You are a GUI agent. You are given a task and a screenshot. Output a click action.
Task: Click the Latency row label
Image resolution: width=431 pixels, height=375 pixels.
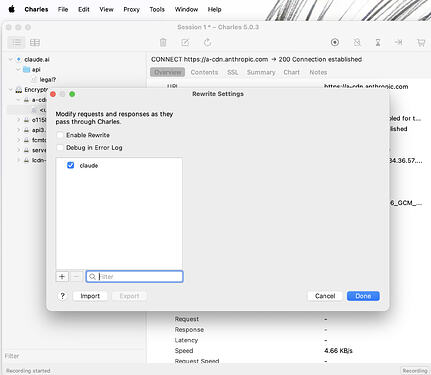(186, 340)
